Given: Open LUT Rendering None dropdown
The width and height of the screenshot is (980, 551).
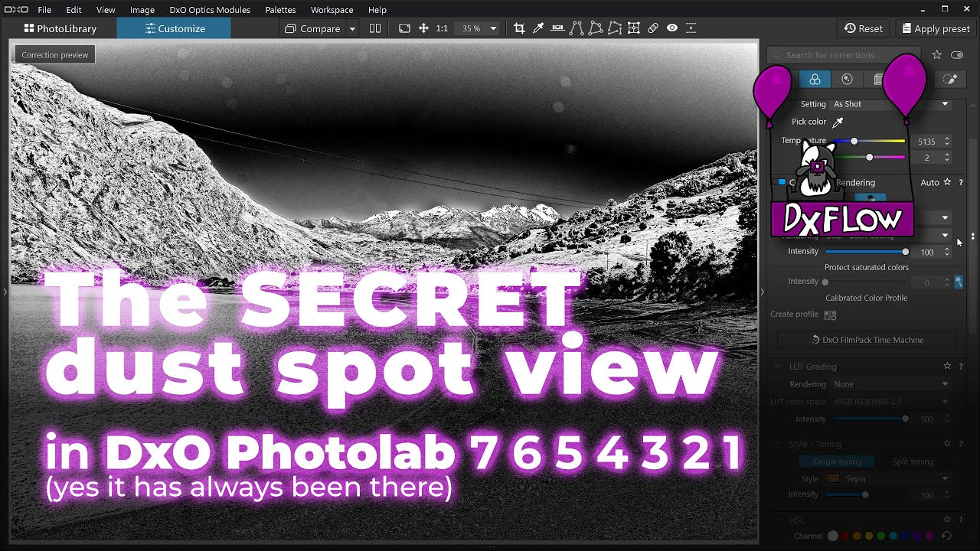Looking at the screenshot, I should pos(890,384).
